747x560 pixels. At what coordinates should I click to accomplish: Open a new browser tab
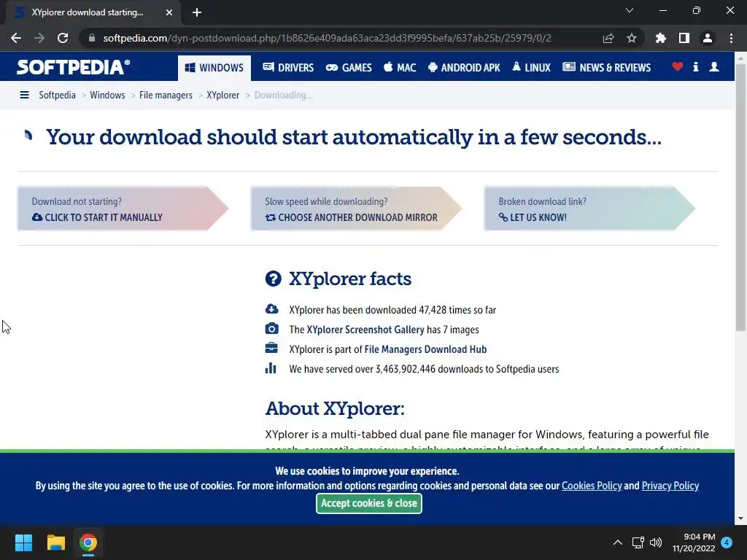[x=197, y=12]
